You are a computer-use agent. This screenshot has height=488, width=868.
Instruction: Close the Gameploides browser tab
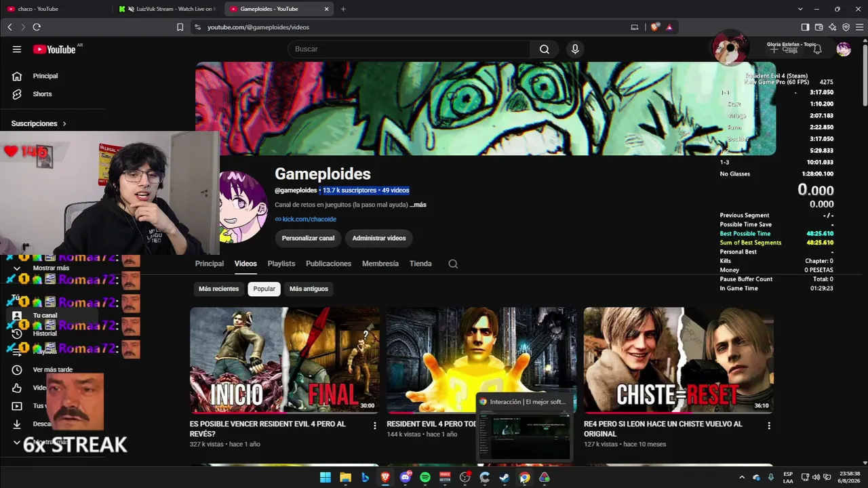pos(327,9)
